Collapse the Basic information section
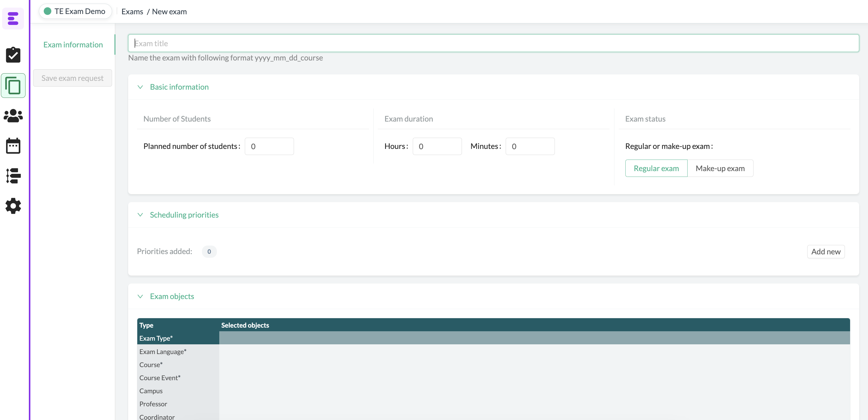Viewport: 868px width, 420px height. point(140,87)
